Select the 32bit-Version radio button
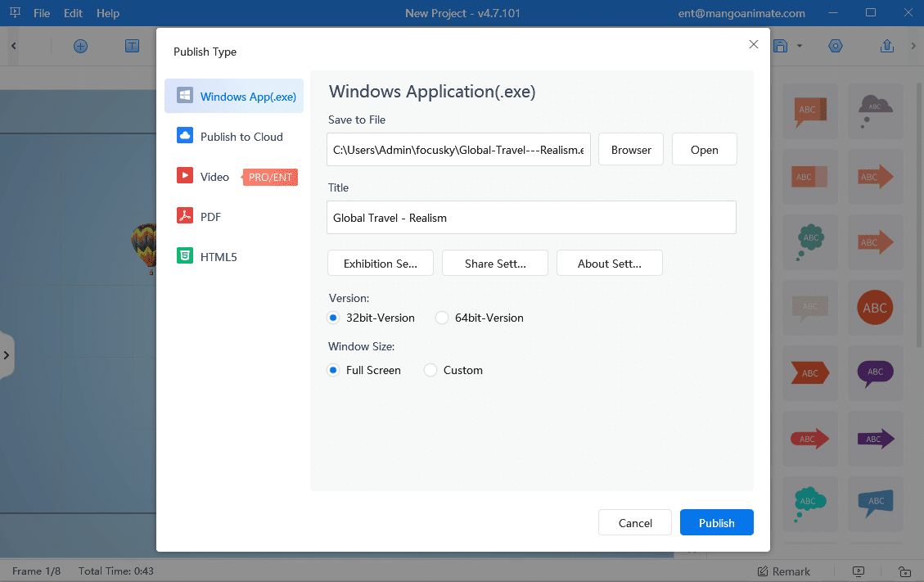This screenshot has width=924, height=582. [x=333, y=318]
